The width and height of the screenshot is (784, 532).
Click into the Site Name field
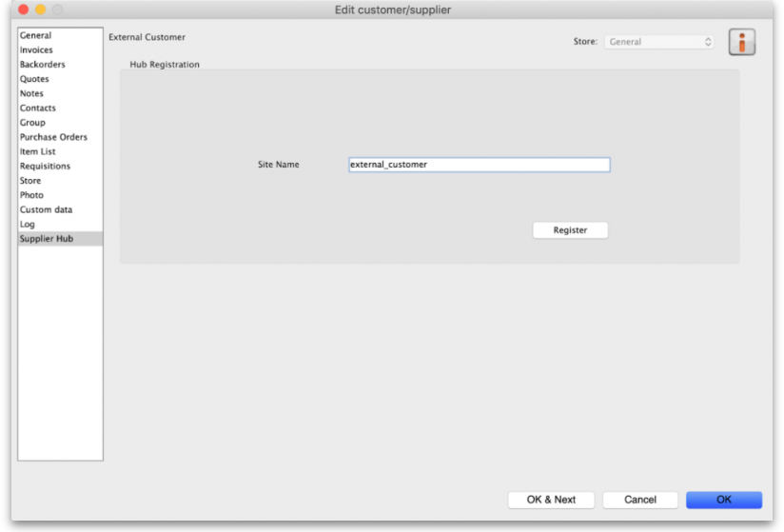pos(479,165)
